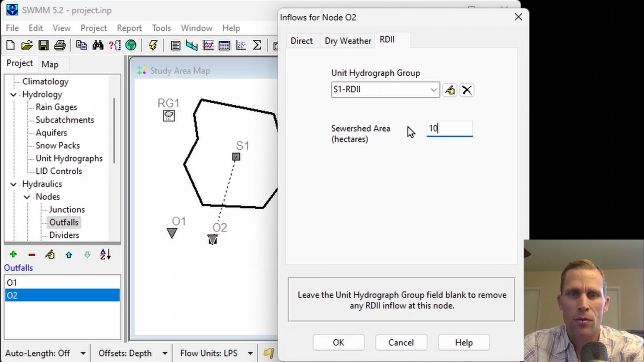Viewport: 644px width, 362px height.
Task: Run simulation with the lightning bolt icon
Action: click(x=153, y=45)
